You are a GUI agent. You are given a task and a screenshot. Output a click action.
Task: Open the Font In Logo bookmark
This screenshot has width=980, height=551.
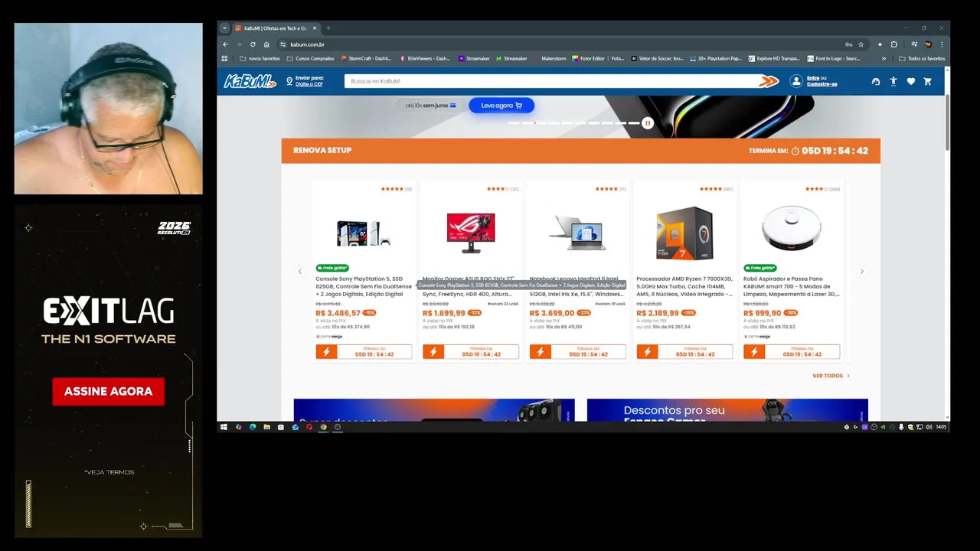[x=834, y=58]
